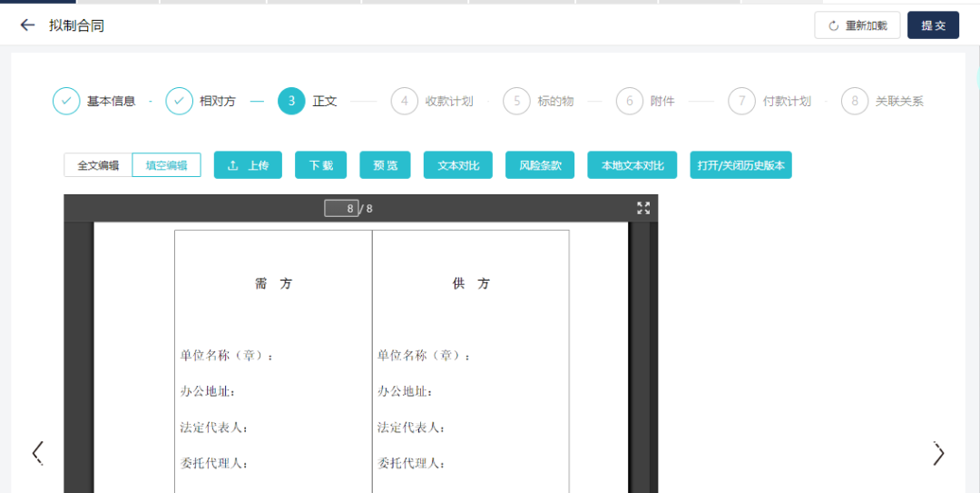The image size is (980, 493).
Task: Click the 上传 upload button
Action: (x=248, y=165)
